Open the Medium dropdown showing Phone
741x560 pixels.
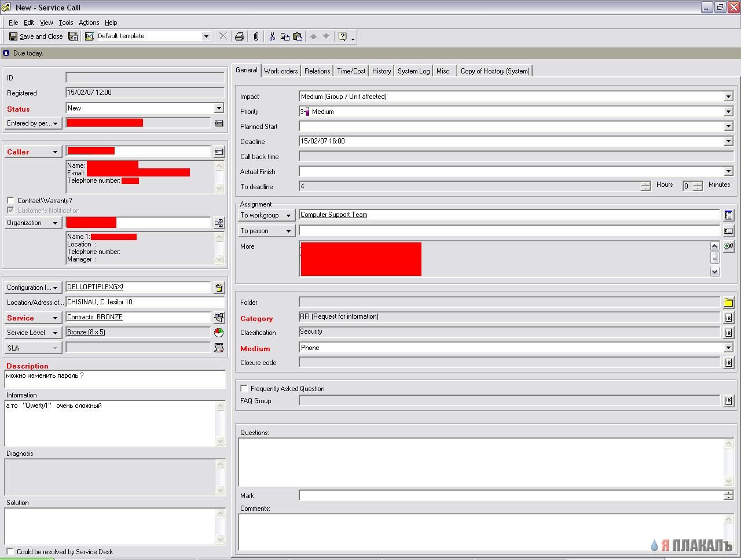pos(728,348)
